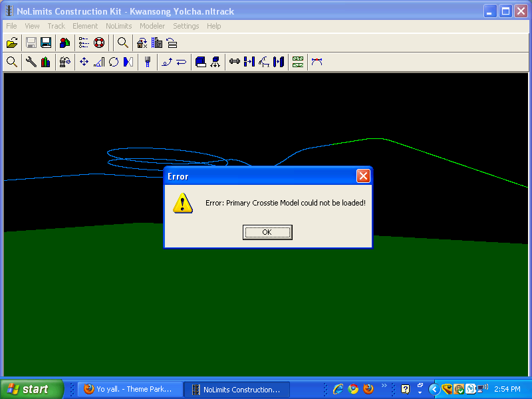This screenshot has height=399, width=532.
Task: Click the magnifying glass in the top toolbar row
Action: pyautogui.click(x=123, y=43)
